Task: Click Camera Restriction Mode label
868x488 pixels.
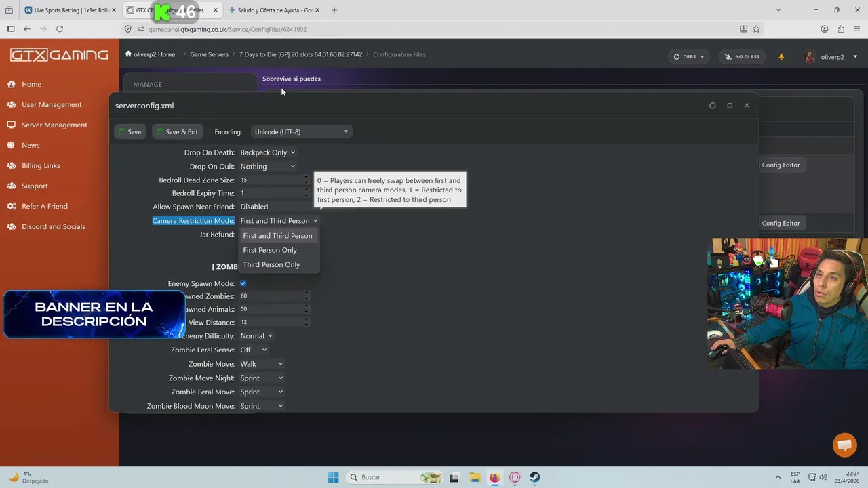Action: click(193, 221)
